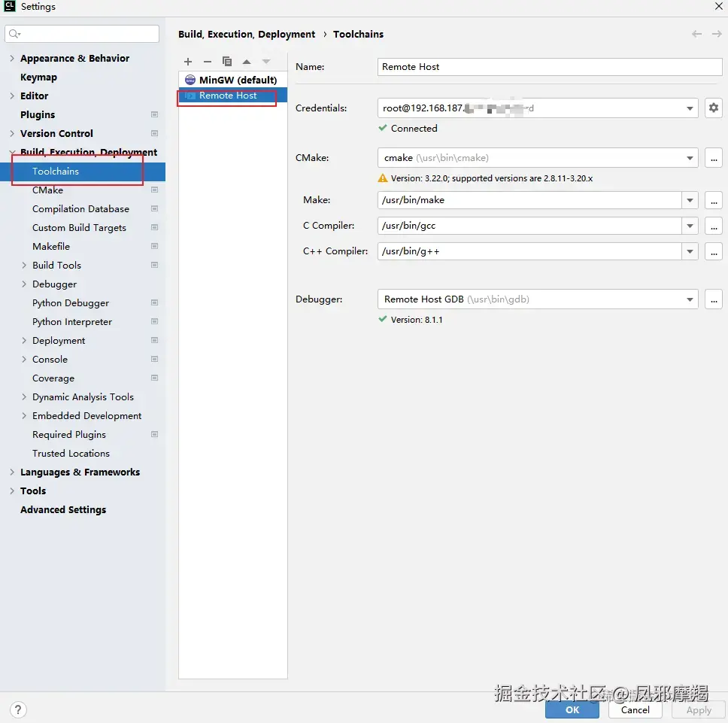
Task: Move toolchain down in list
Action: [266, 62]
